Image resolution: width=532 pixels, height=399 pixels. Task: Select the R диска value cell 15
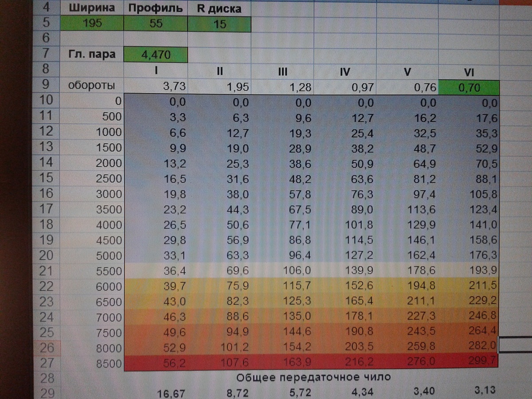coord(219,23)
